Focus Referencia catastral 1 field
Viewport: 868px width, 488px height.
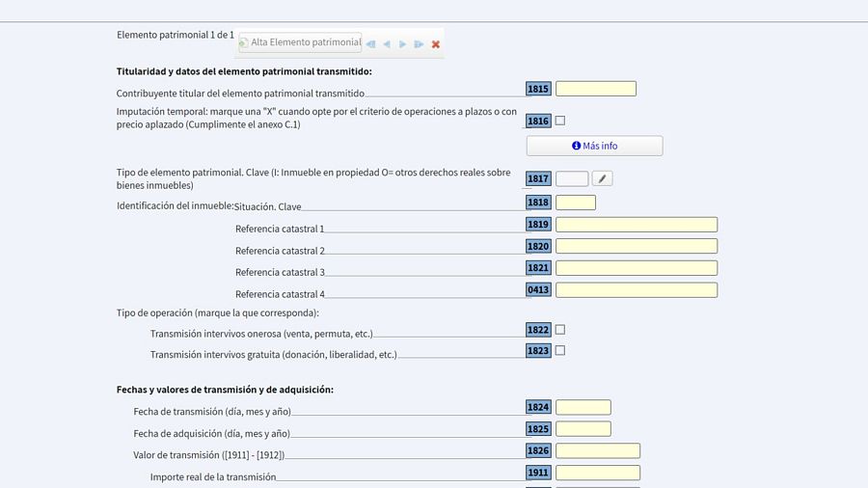636,225
